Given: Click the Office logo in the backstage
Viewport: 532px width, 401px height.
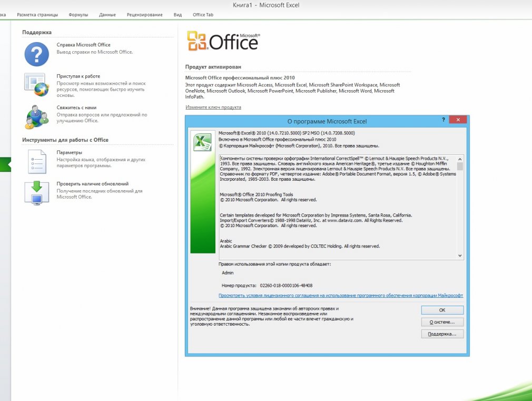Looking at the screenshot, I should coord(223,41).
